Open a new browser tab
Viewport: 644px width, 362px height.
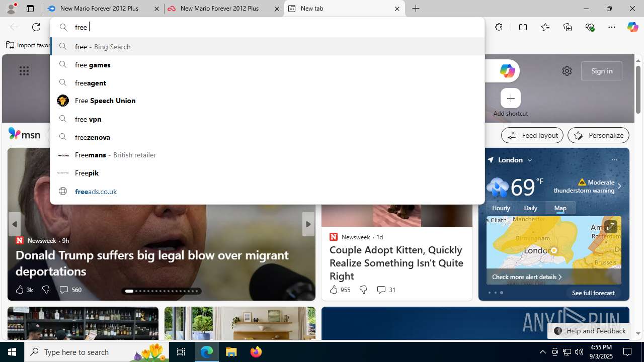416,9
